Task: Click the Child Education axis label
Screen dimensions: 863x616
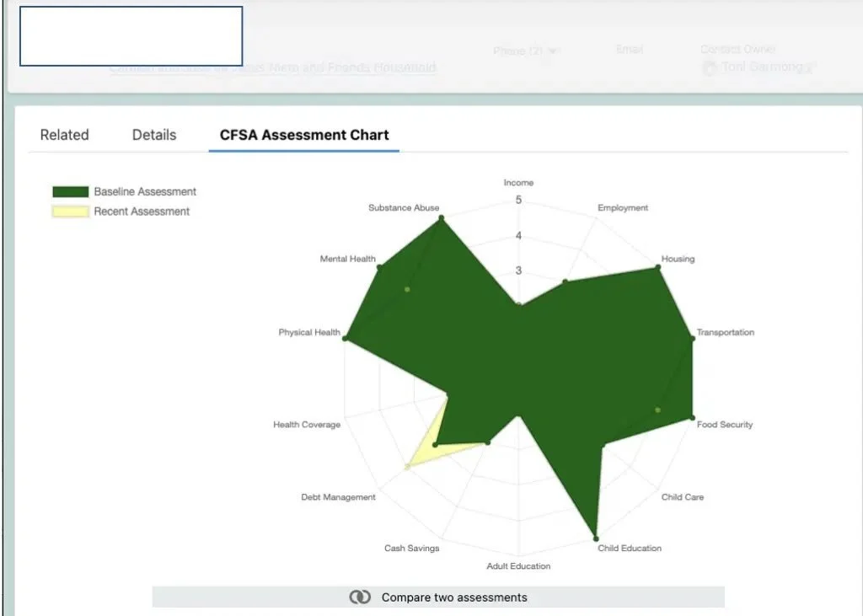Action: (x=630, y=549)
